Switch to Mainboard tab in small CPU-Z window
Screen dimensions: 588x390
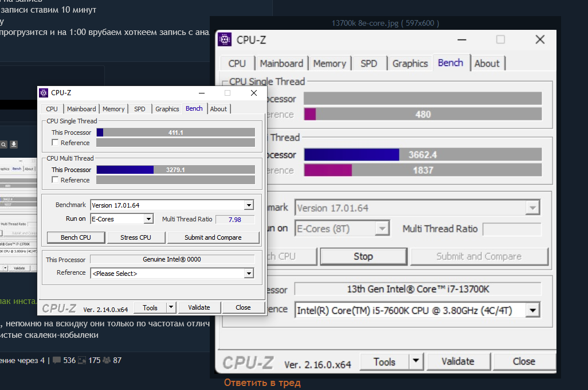[x=81, y=109]
